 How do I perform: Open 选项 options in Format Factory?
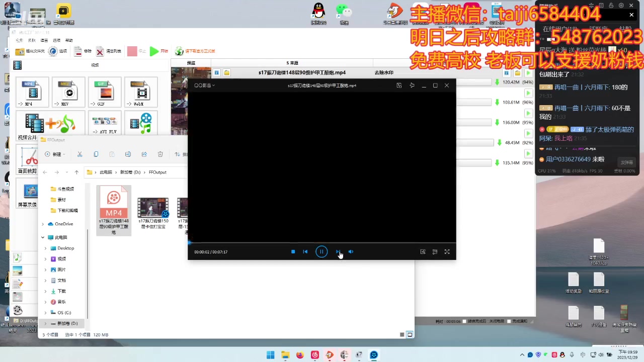click(58, 51)
